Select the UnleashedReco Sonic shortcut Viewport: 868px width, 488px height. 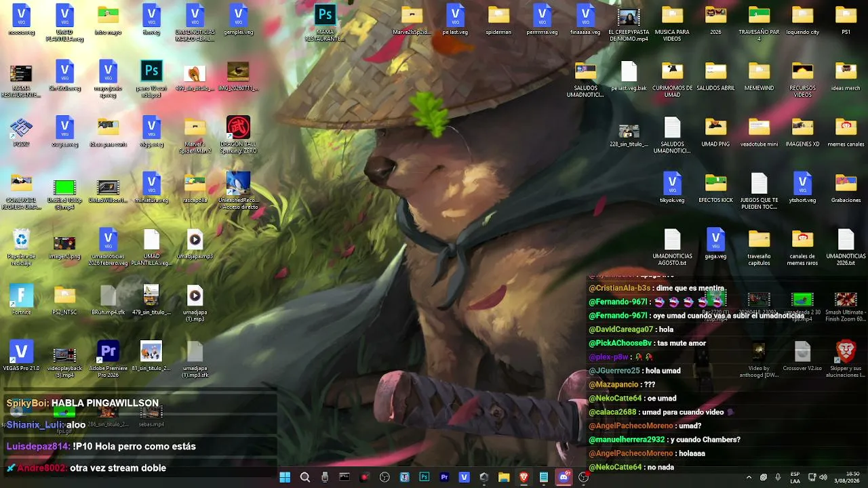238,190
